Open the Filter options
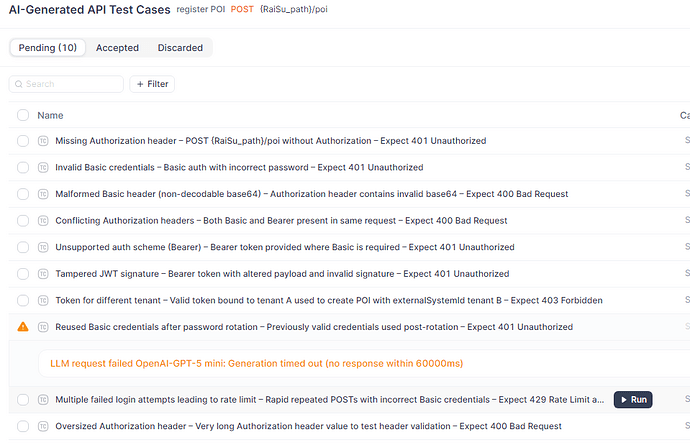Viewport: 690px width, 445px height. click(x=152, y=85)
